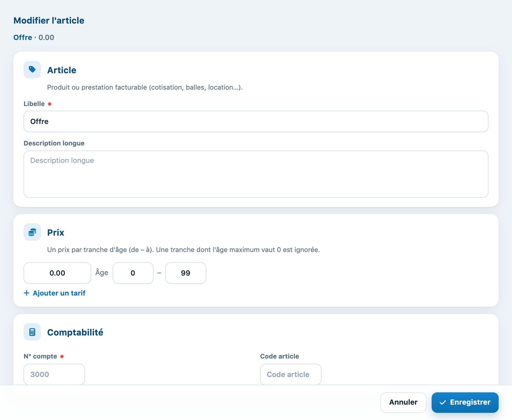Click the red required dot next to Libelle
Image resolution: width=512 pixels, height=420 pixels.
pyautogui.click(x=50, y=104)
